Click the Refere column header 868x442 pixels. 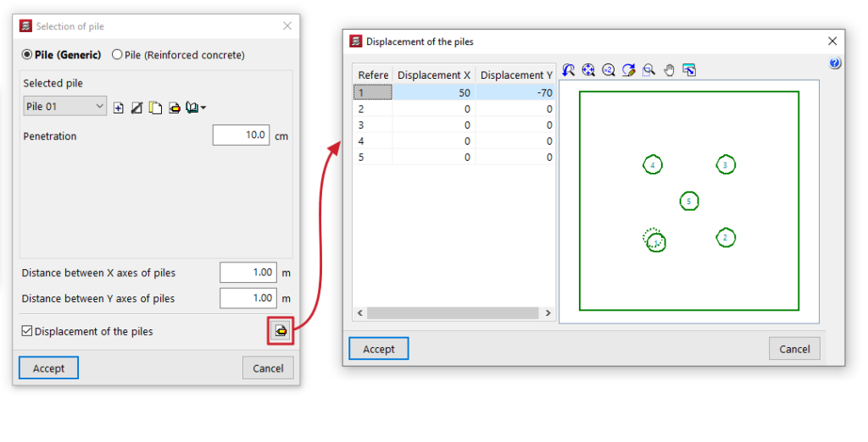point(373,75)
